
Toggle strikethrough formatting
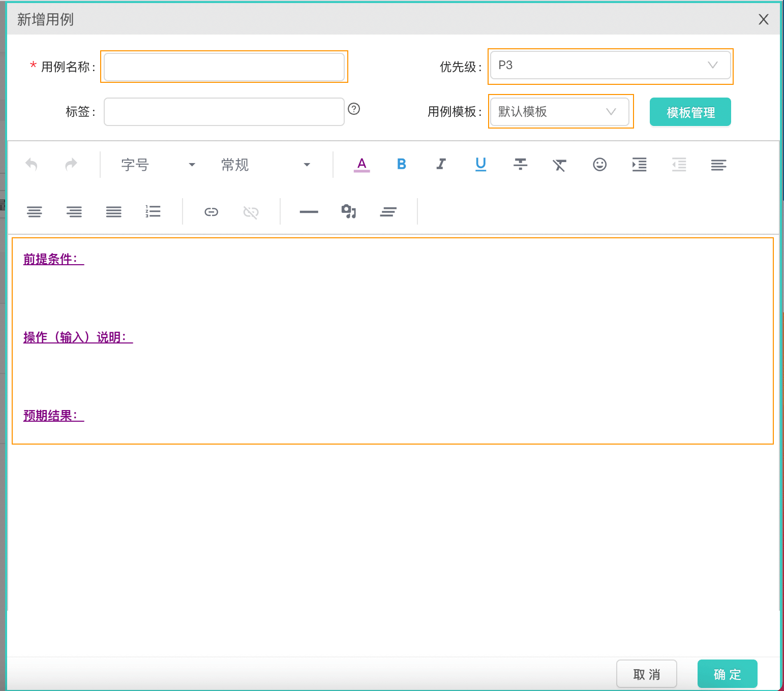pyautogui.click(x=521, y=164)
